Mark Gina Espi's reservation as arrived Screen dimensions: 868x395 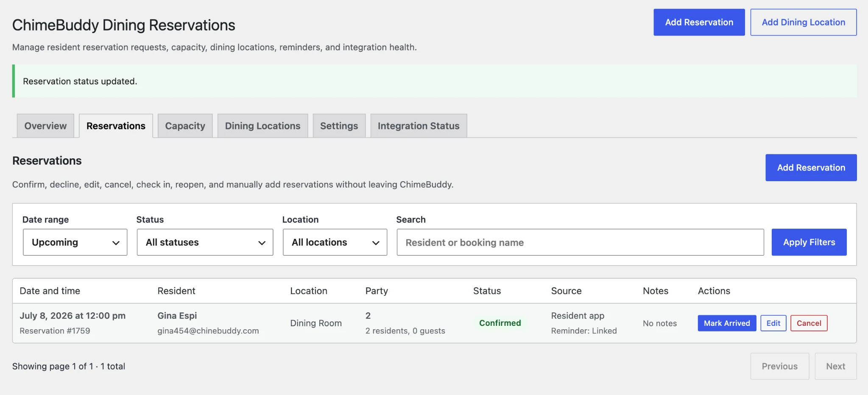click(x=727, y=323)
